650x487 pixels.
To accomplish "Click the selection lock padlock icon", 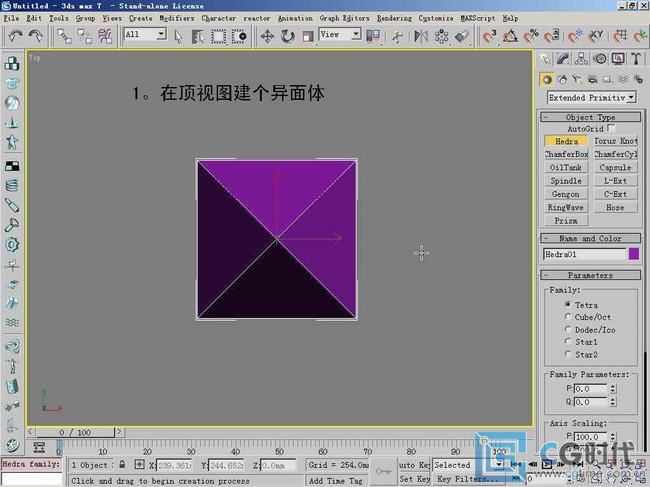I will [x=122, y=465].
